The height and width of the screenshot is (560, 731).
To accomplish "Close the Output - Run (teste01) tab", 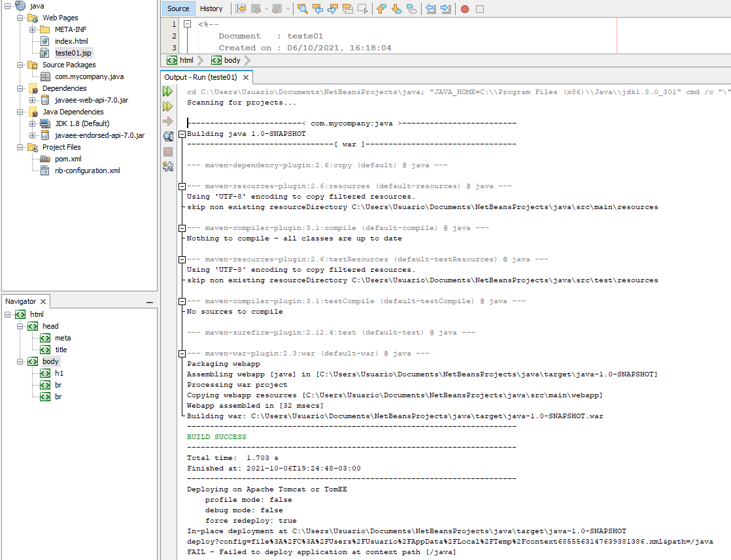I will click(x=246, y=77).
